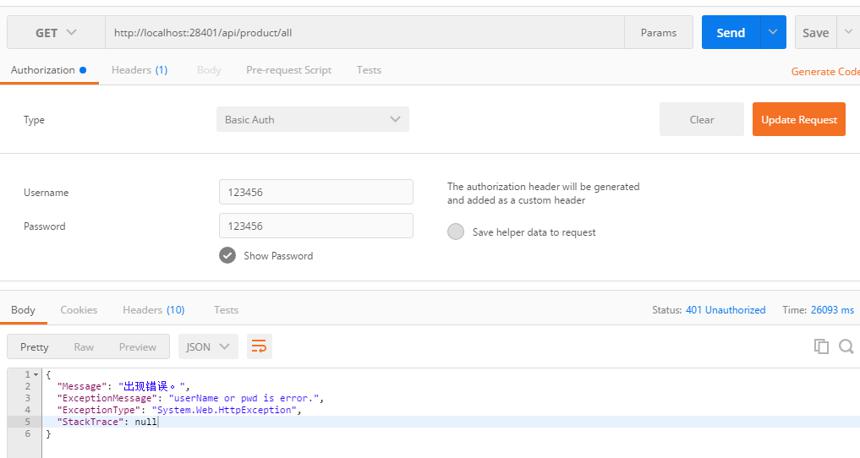Screen dimensions: 860x458
Task: Click the request URL address field
Action: pos(365,33)
